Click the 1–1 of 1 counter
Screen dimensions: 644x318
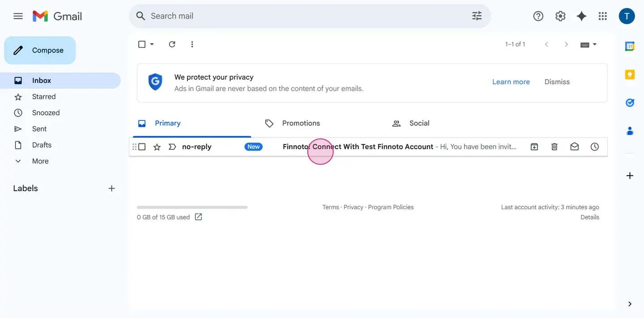pos(515,44)
